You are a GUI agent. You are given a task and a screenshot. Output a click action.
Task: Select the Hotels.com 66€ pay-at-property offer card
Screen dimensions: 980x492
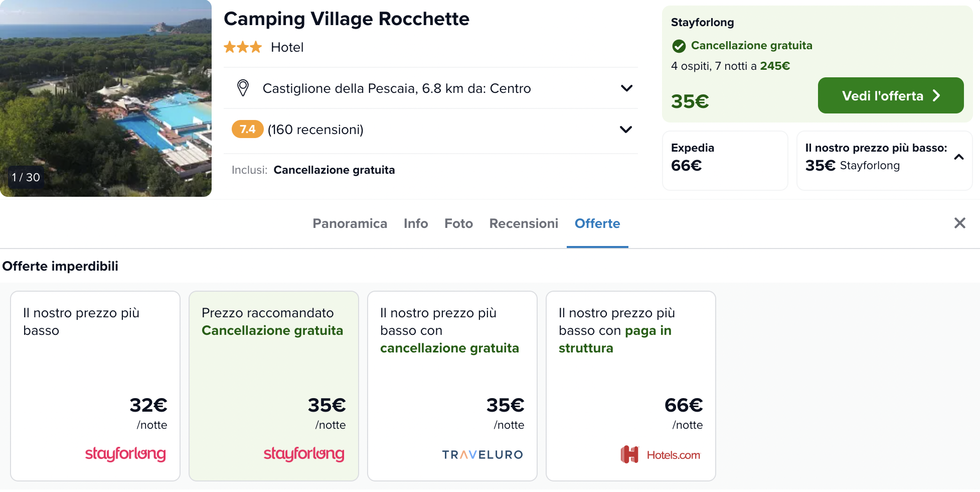(630, 386)
